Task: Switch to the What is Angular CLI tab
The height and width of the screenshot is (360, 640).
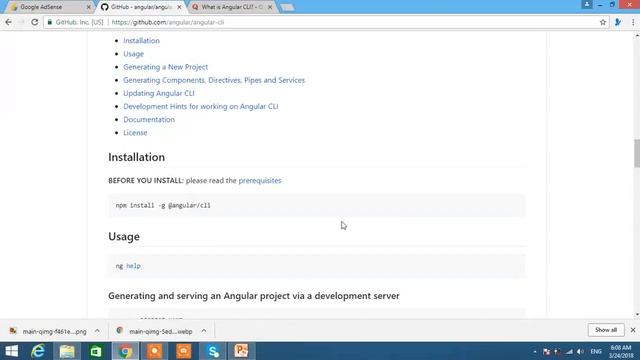Action: pyautogui.click(x=231, y=7)
